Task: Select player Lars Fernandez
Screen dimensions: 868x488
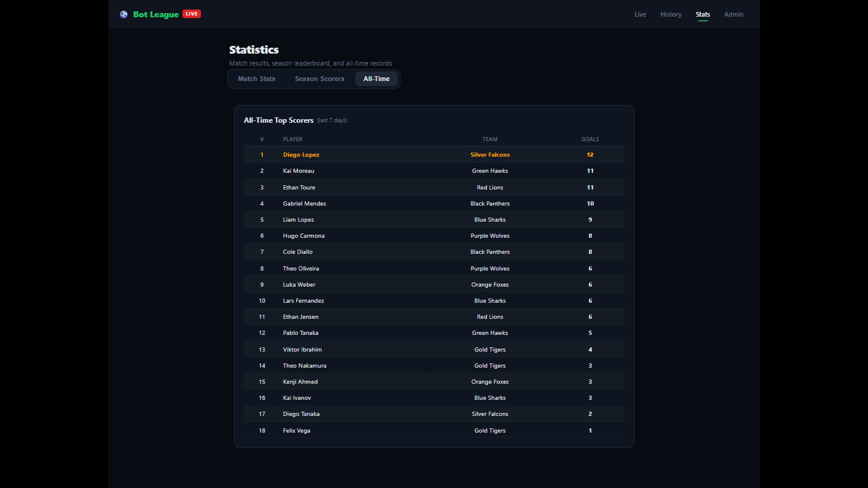Action: click(303, 301)
